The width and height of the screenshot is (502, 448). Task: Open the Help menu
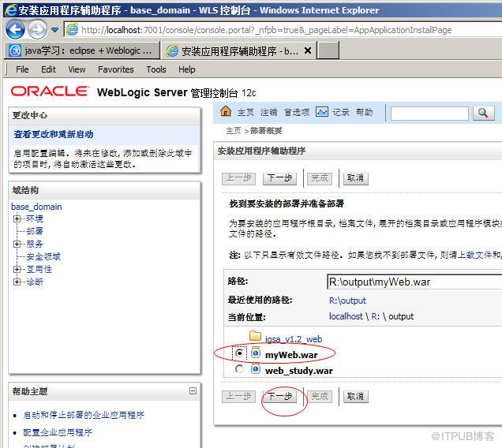pyautogui.click(x=187, y=69)
